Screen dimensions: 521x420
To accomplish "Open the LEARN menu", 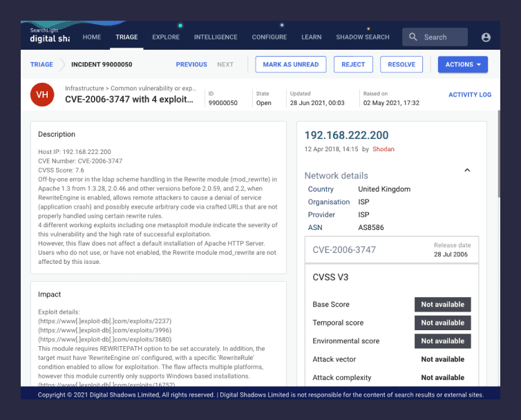I will click(x=312, y=37).
